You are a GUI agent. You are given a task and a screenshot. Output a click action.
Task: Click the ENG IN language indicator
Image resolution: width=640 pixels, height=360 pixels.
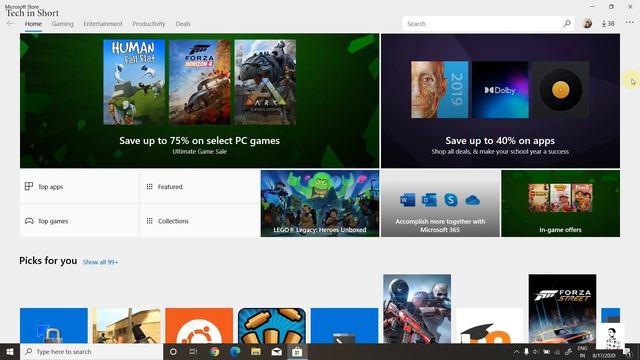(582, 352)
